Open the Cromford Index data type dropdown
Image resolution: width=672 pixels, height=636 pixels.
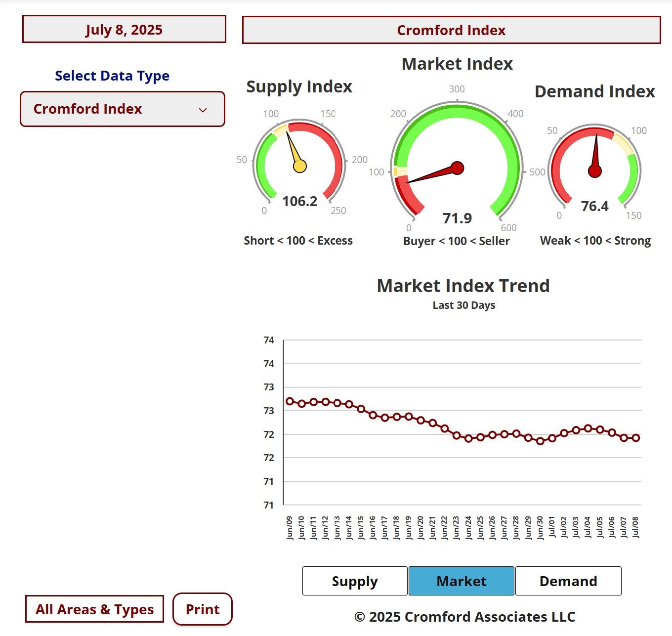click(x=122, y=109)
